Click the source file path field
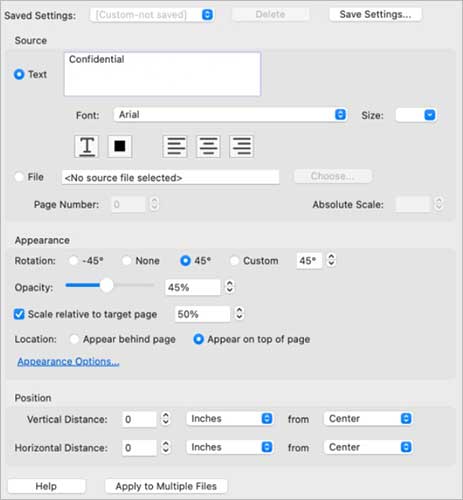Viewport: 463px width, 500px height. (x=170, y=177)
